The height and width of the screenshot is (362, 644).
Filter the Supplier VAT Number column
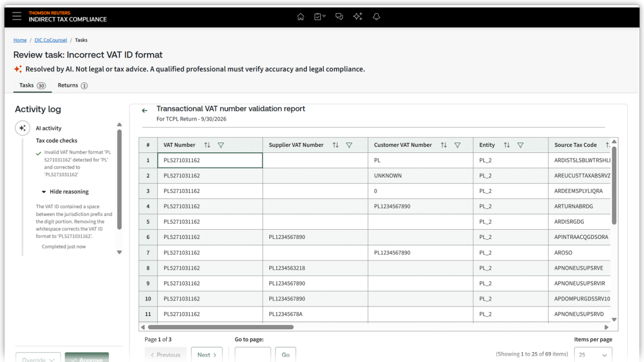click(349, 145)
